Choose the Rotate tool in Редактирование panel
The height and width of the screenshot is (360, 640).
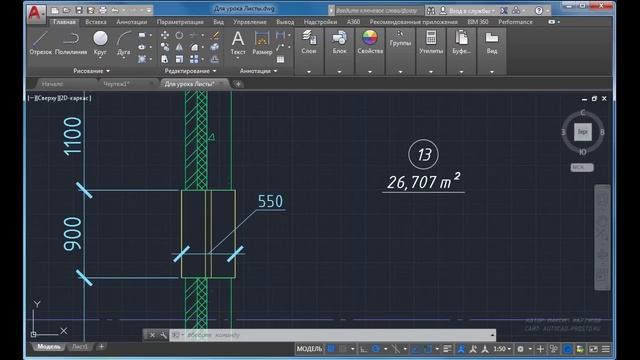click(x=179, y=36)
